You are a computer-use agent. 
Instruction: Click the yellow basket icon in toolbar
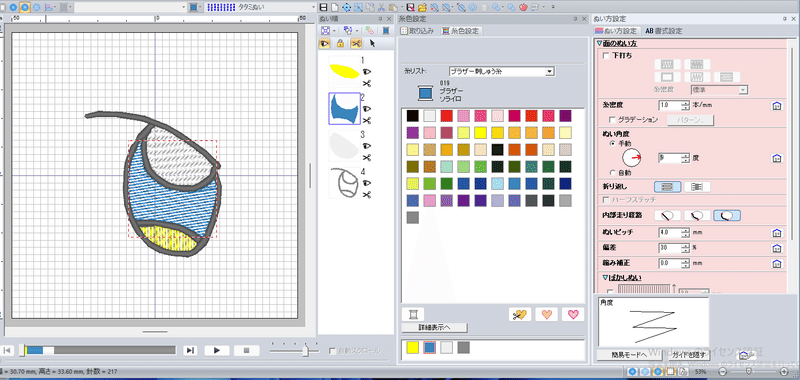pyautogui.click(x=422, y=7)
